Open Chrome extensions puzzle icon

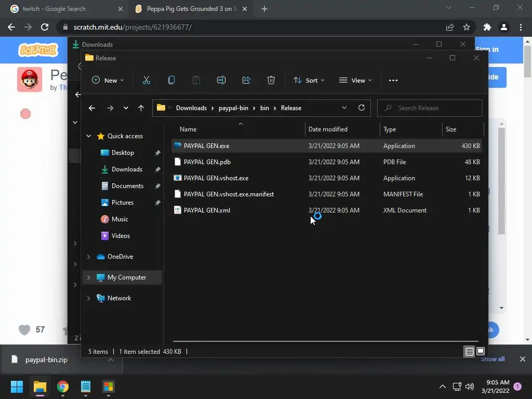point(487,27)
